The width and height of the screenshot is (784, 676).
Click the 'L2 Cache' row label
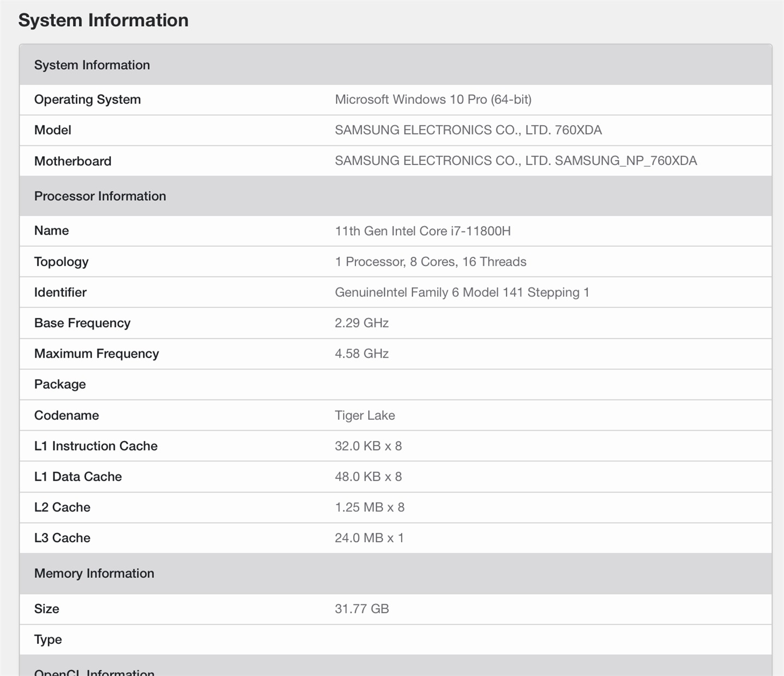coord(62,507)
